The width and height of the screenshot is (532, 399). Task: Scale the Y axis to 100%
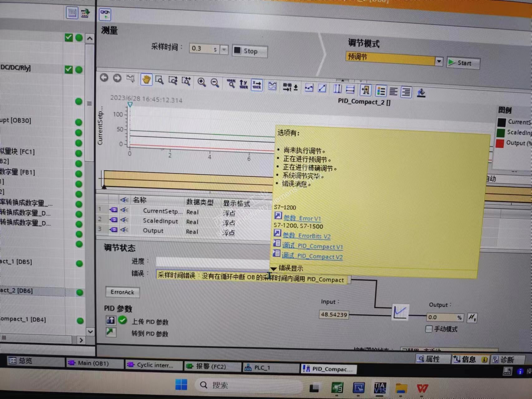(244, 84)
